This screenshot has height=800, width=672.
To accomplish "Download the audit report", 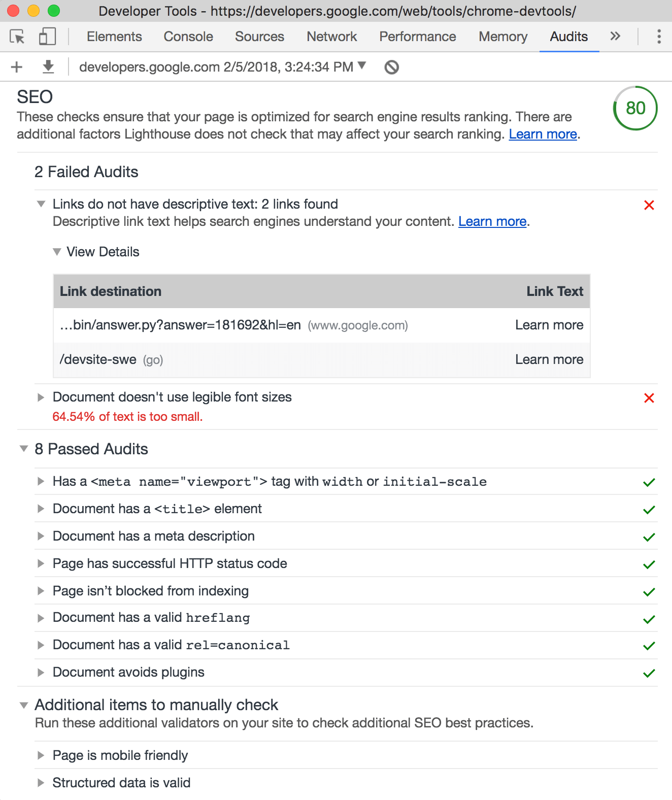I will pos(48,67).
